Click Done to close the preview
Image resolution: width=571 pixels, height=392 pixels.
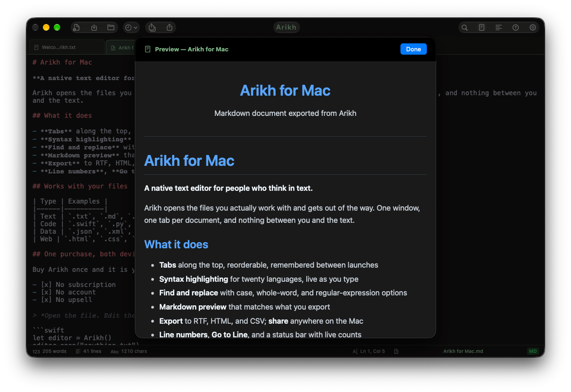click(413, 49)
